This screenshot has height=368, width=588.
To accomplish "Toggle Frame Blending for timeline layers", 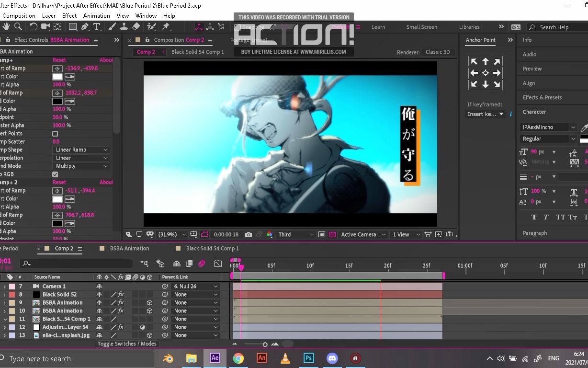I will 189,264.
